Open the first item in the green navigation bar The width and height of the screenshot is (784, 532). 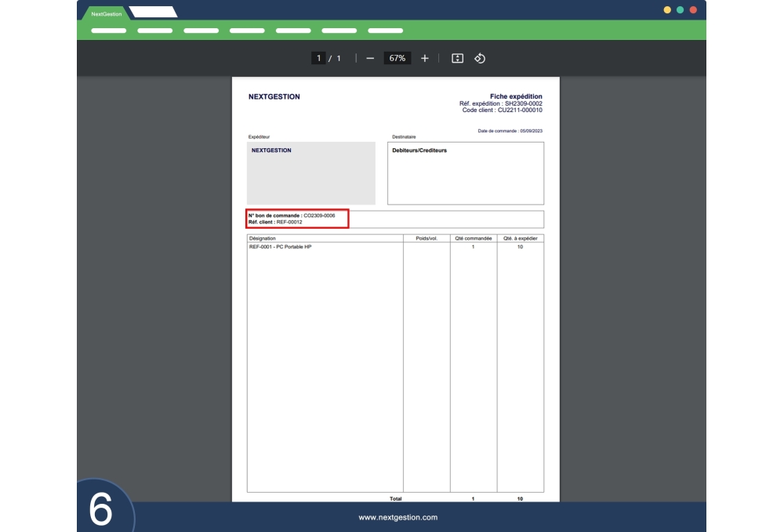pos(109,31)
